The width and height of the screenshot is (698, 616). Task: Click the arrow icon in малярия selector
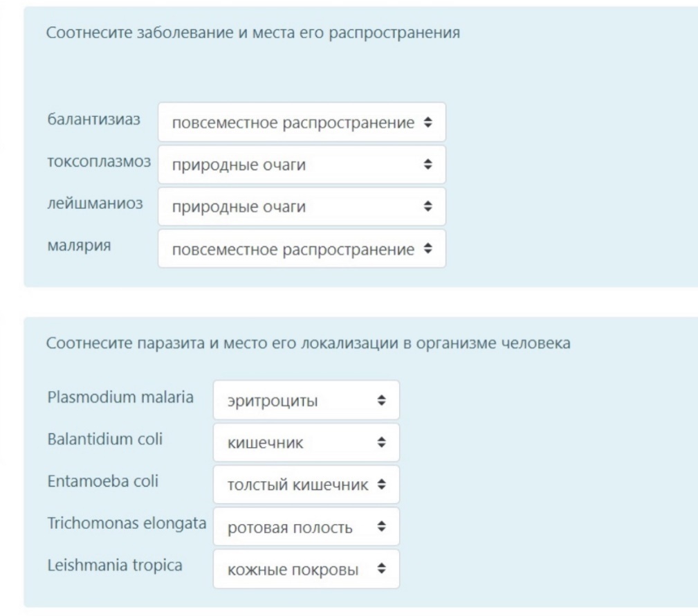click(x=428, y=248)
